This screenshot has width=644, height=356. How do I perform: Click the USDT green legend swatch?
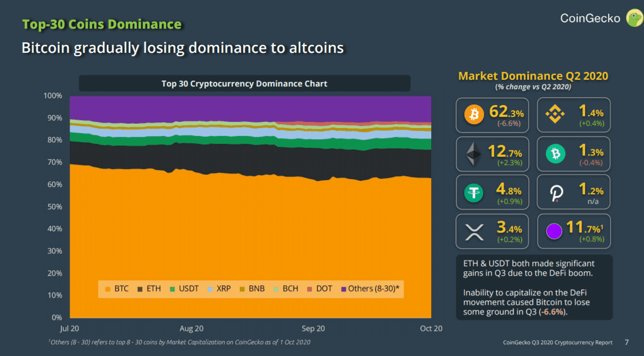coord(172,289)
